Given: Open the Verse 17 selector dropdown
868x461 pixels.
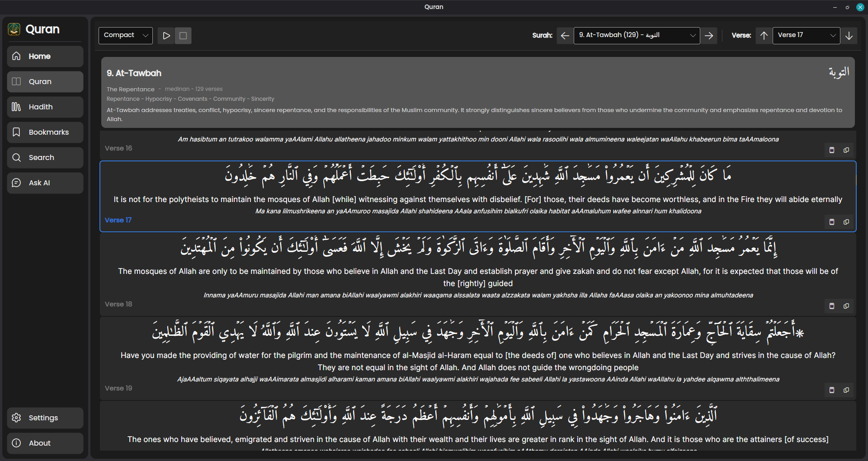Looking at the screenshot, I should [807, 35].
